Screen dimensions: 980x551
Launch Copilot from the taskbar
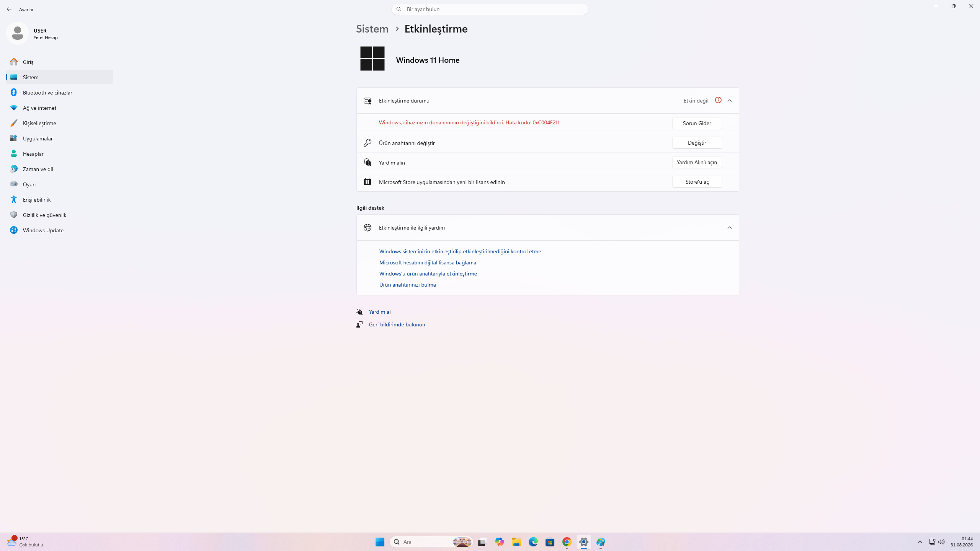(499, 542)
